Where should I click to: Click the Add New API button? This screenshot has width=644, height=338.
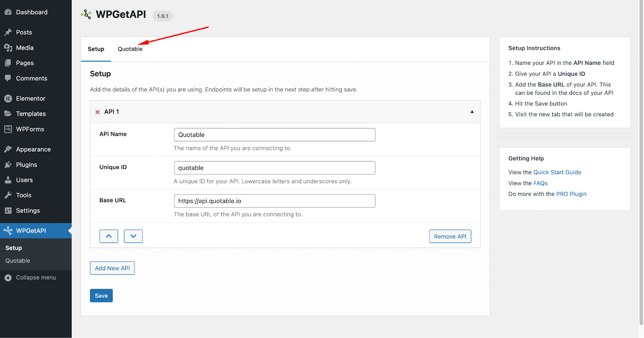[x=112, y=268]
